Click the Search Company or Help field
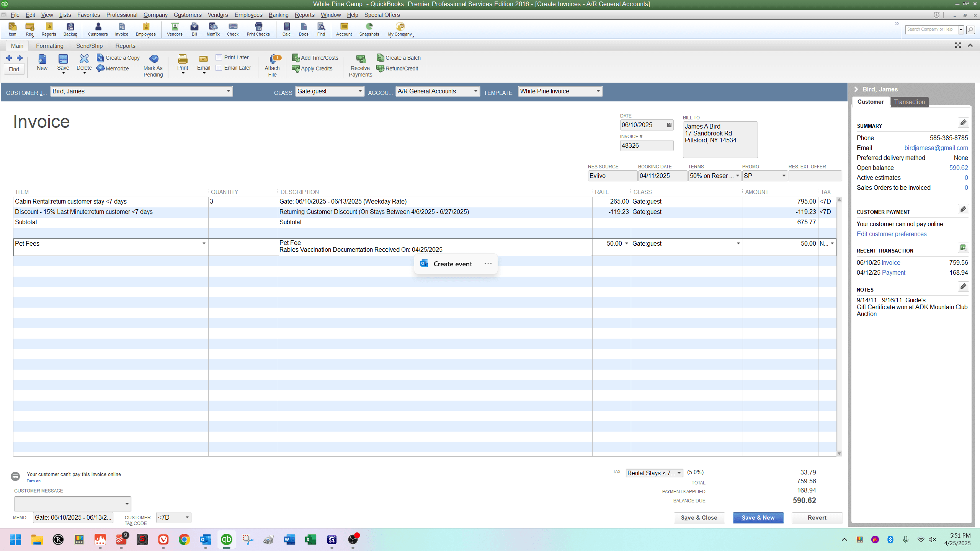This screenshot has height=551, width=980. (932, 29)
